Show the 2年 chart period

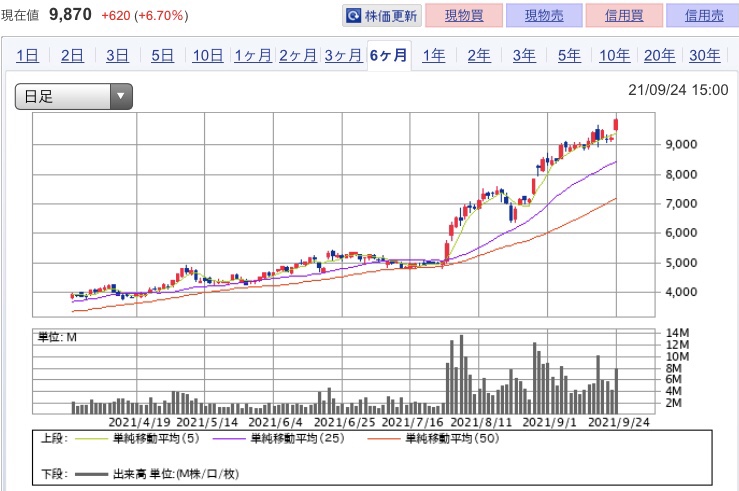(x=479, y=56)
